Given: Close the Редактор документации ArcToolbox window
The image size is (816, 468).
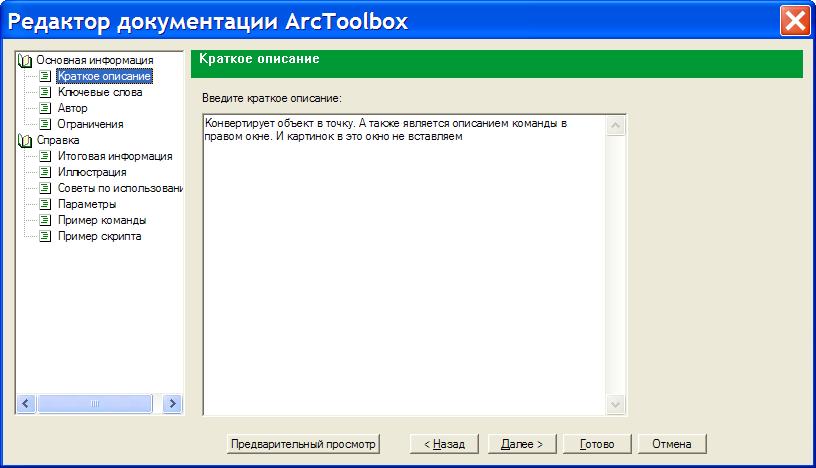Looking at the screenshot, I should [x=795, y=21].
